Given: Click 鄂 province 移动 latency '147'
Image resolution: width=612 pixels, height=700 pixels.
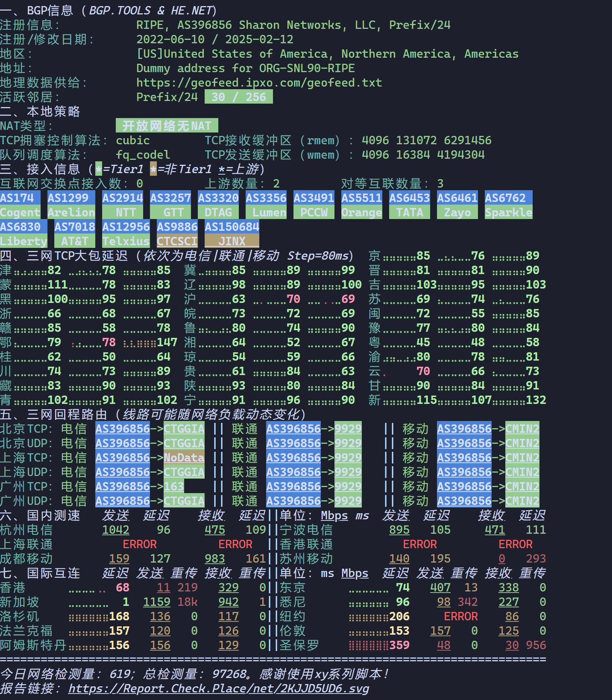Looking at the screenshot, I should click(x=167, y=342).
